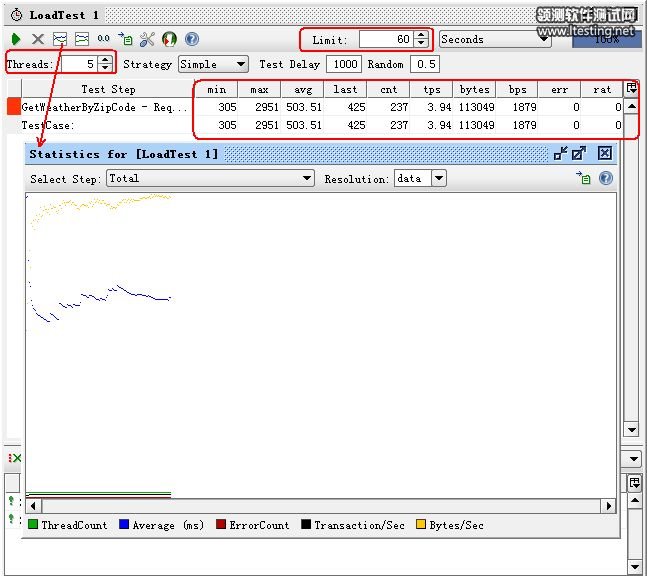Increase the Threads spinner value
The height and width of the screenshot is (576, 647).
point(105,60)
